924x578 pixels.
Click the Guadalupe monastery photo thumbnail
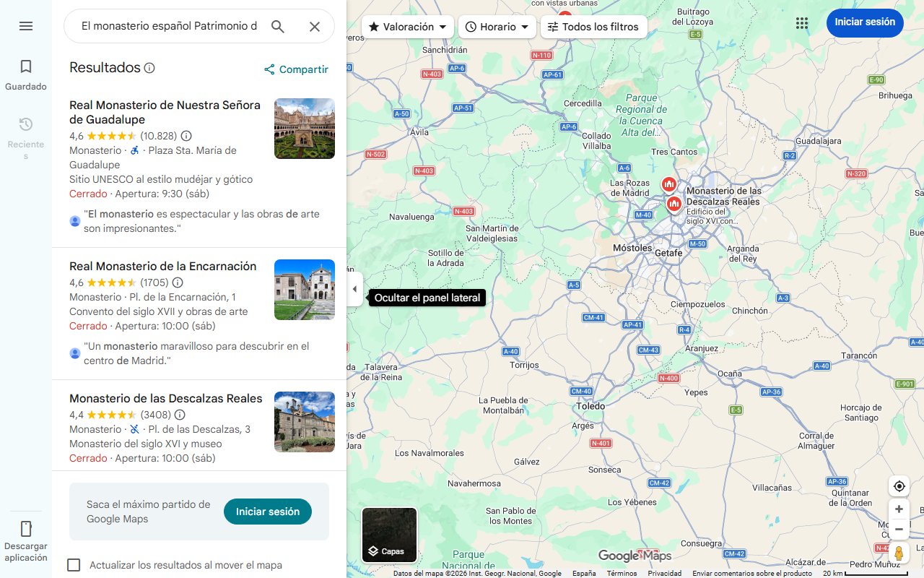pyautogui.click(x=304, y=128)
